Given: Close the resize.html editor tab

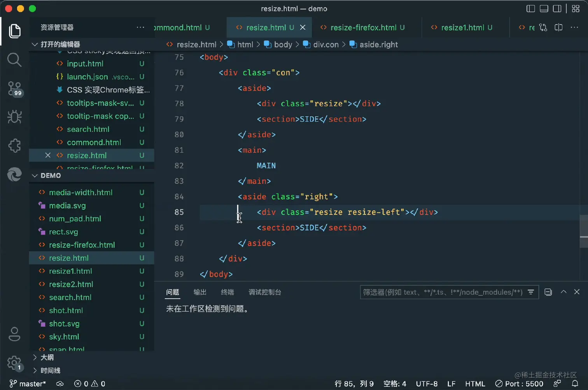Looking at the screenshot, I should (x=303, y=27).
